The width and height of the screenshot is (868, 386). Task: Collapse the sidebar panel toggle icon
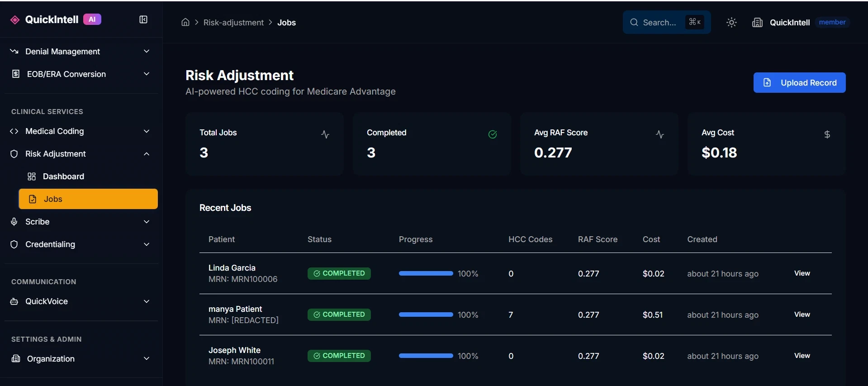(143, 19)
